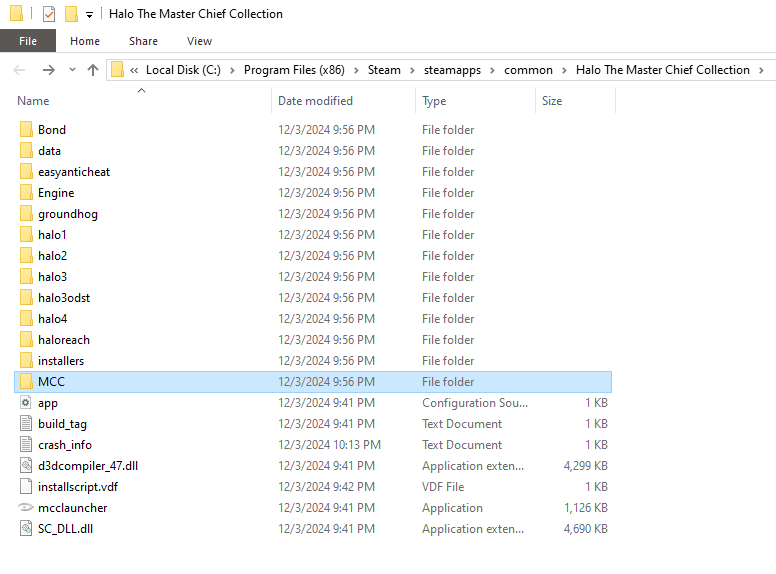
Task: Click the folder name haloreach
Action: point(64,340)
